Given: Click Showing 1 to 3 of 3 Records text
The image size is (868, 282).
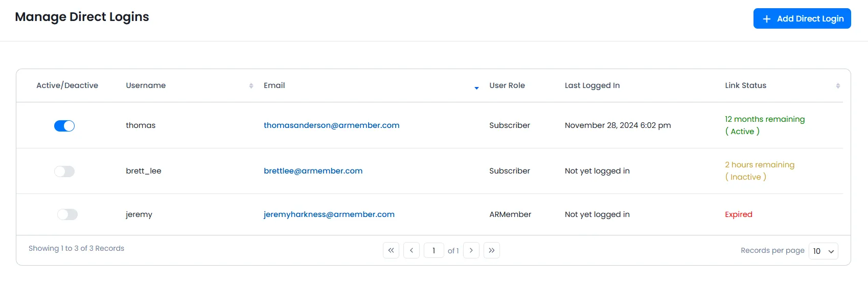Looking at the screenshot, I should (x=76, y=248).
